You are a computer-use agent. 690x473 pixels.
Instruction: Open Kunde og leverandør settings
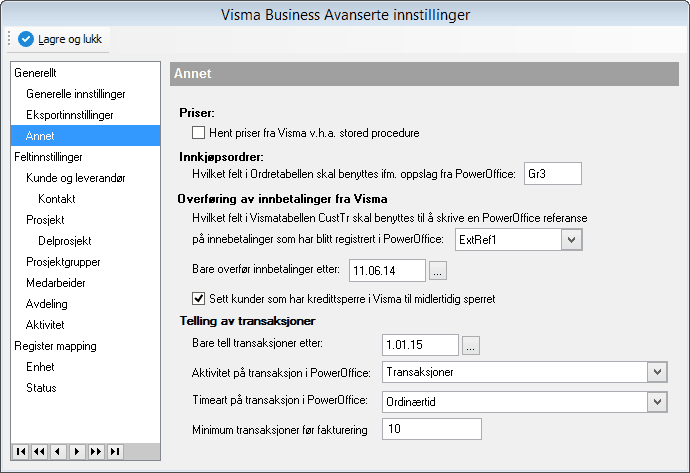[76, 178]
